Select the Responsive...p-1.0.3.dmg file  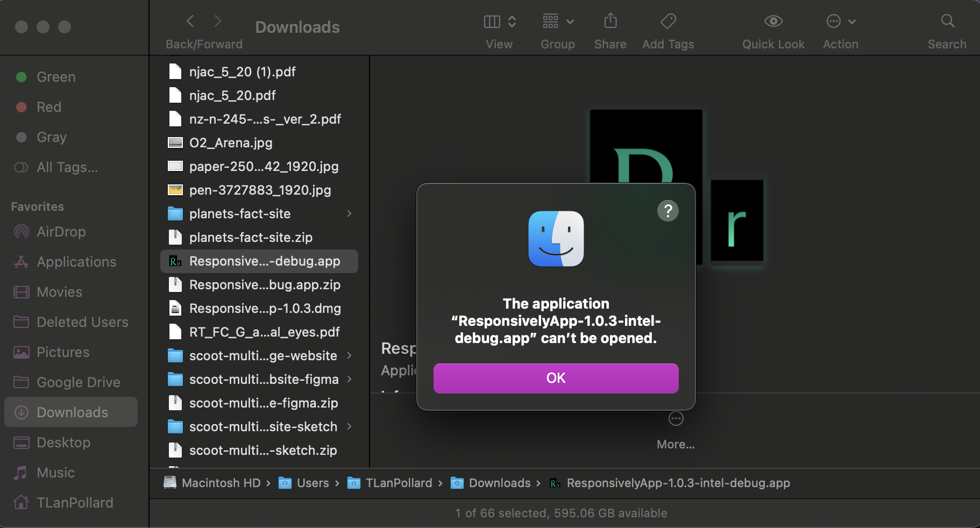click(x=265, y=308)
